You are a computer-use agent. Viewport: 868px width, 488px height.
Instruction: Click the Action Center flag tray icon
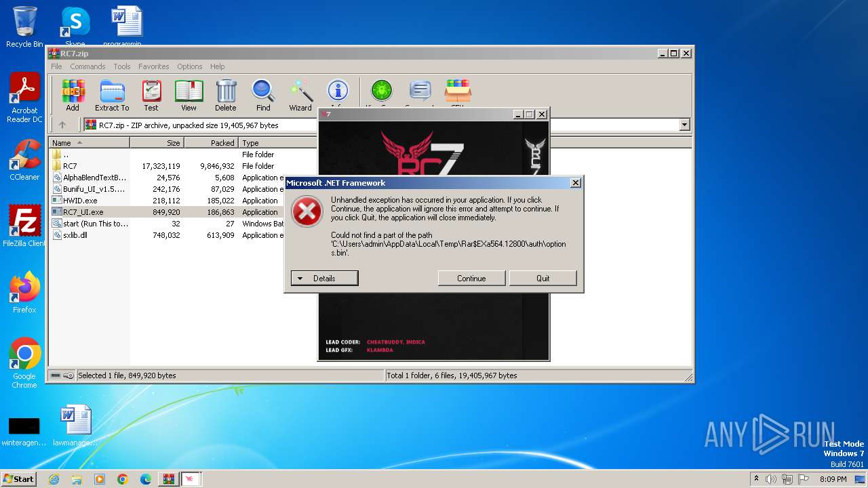[804, 479]
